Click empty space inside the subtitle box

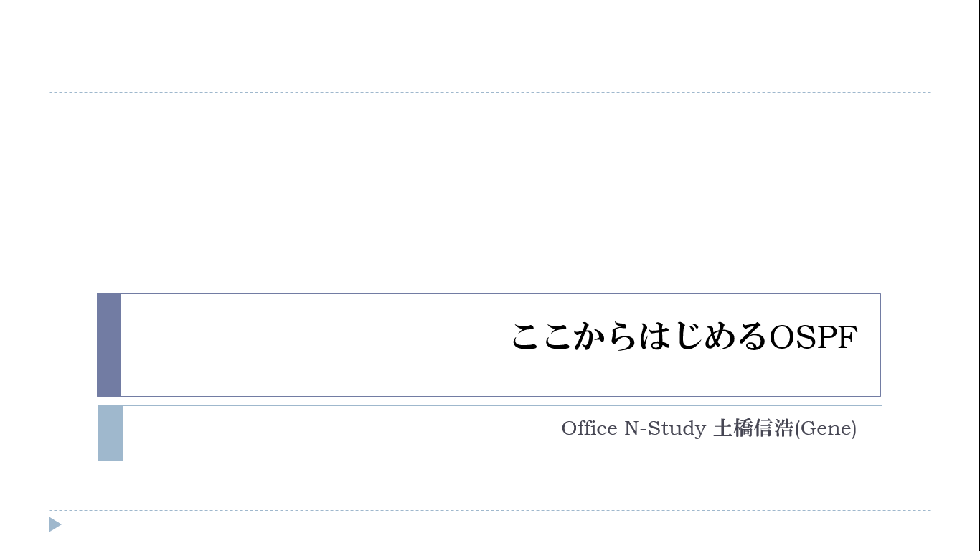[x=323, y=433]
